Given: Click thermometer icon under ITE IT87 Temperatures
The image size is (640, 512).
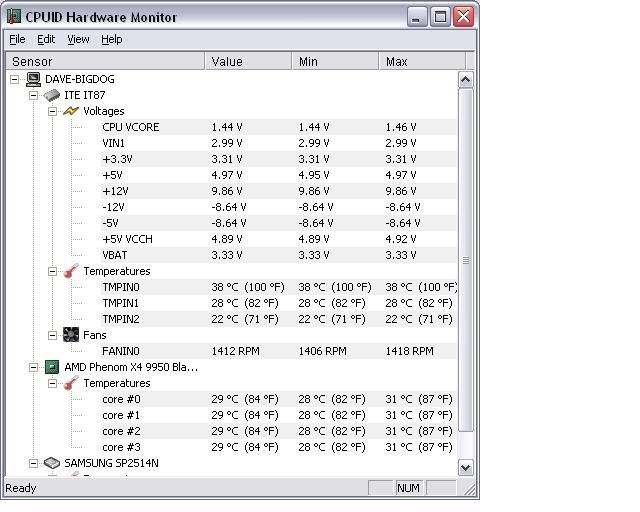Looking at the screenshot, I should click(71, 271).
